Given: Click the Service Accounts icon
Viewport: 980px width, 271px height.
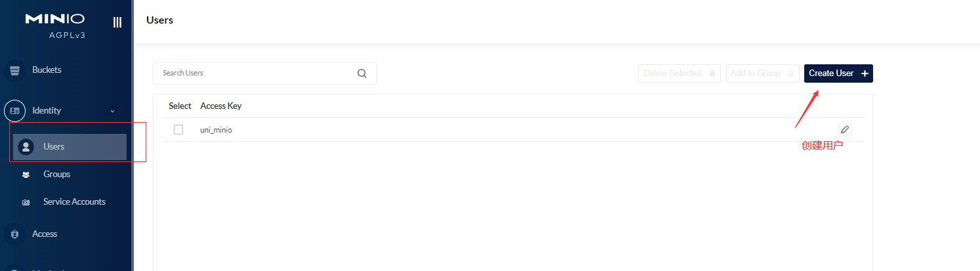Looking at the screenshot, I should coord(26,202).
